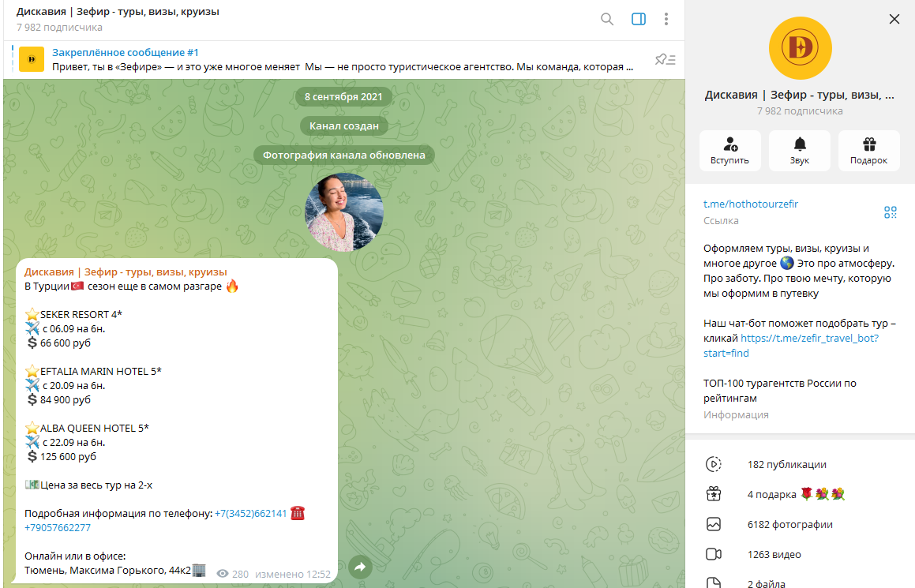Image resolution: width=915 pixels, height=588 pixels.
Task: Click the photos picture icon
Action: click(x=714, y=524)
